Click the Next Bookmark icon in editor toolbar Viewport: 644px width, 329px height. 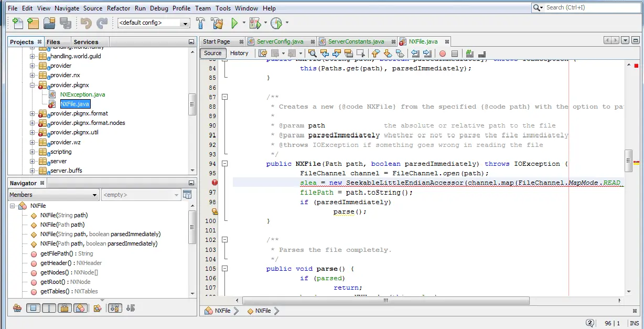[x=388, y=53]
